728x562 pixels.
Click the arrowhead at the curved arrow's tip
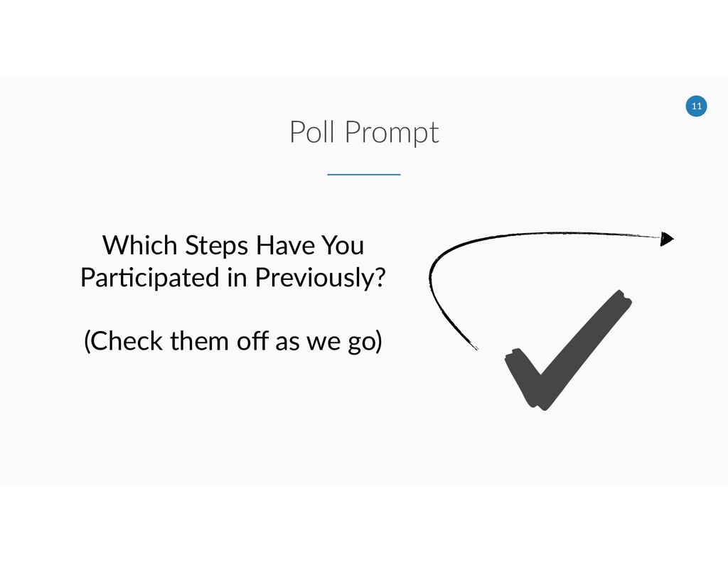click(666, 239)
